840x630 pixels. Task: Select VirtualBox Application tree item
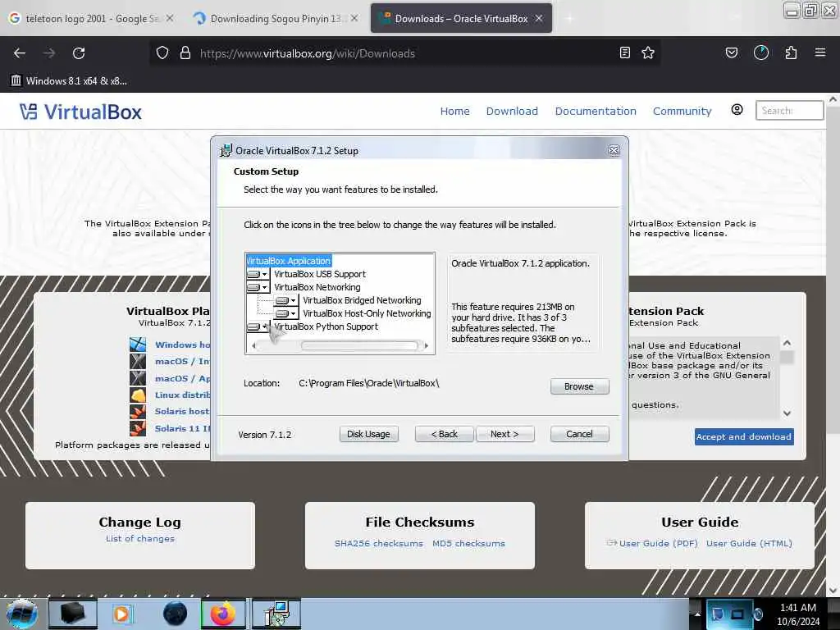(x=289, y=261)
